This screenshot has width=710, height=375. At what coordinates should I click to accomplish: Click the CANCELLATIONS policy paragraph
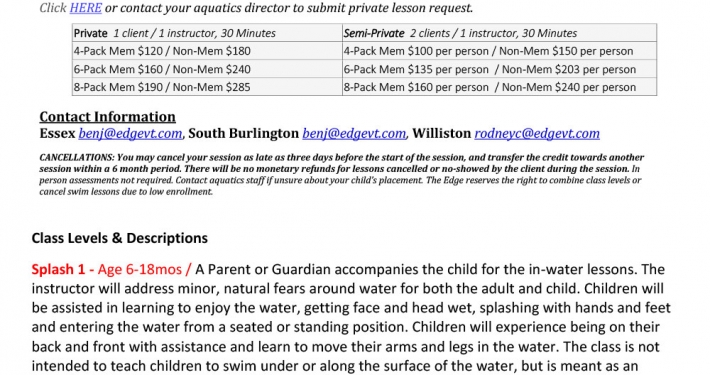point(341,174)
